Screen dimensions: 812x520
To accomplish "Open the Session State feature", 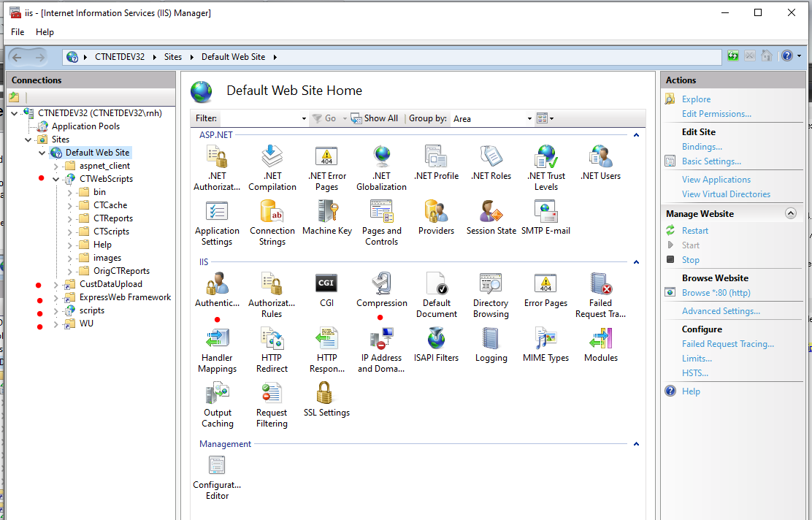I will (x=491, y=218).
